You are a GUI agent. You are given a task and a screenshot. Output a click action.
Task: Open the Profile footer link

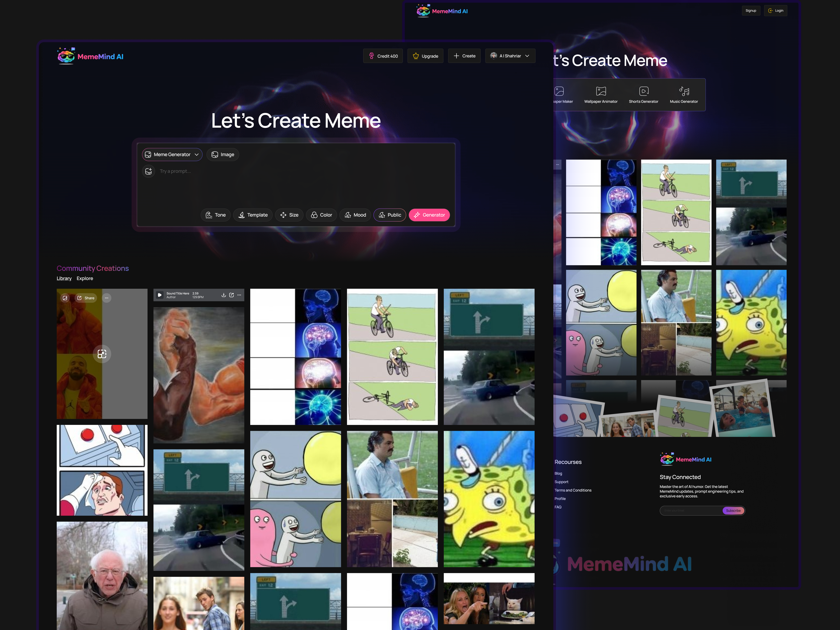click(560, 499)
